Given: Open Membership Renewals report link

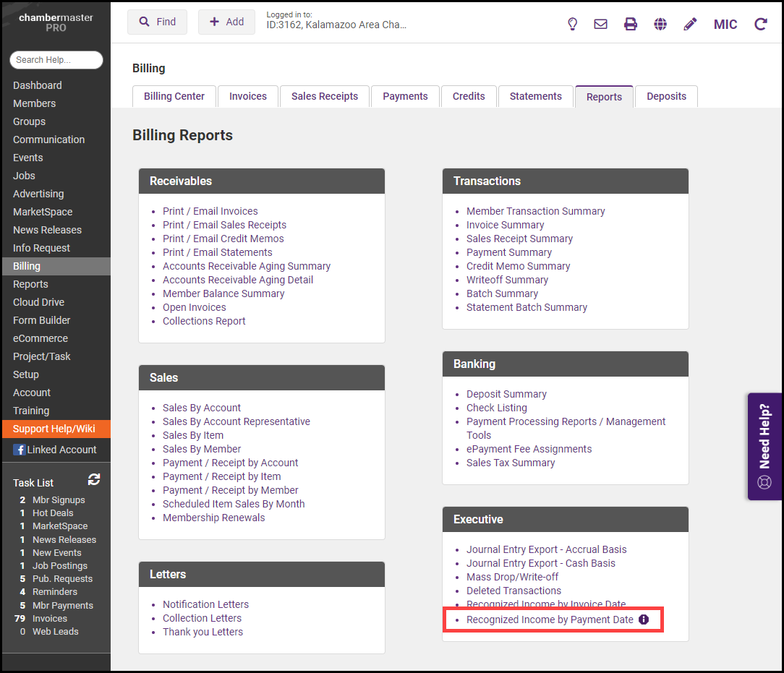Looking at the screenshot, I should 213,518.
